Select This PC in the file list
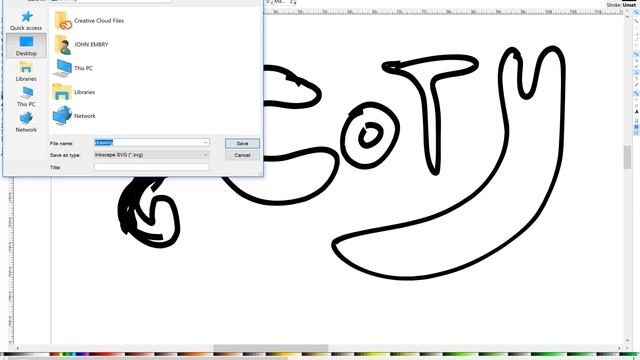640x360 pixels. (x=73, y=68)
